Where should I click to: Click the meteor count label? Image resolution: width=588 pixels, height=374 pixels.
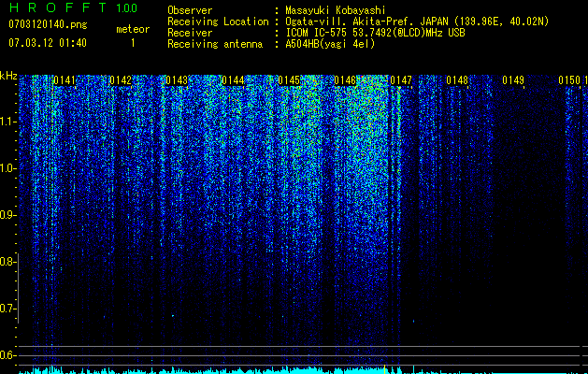tap(133, 29)
